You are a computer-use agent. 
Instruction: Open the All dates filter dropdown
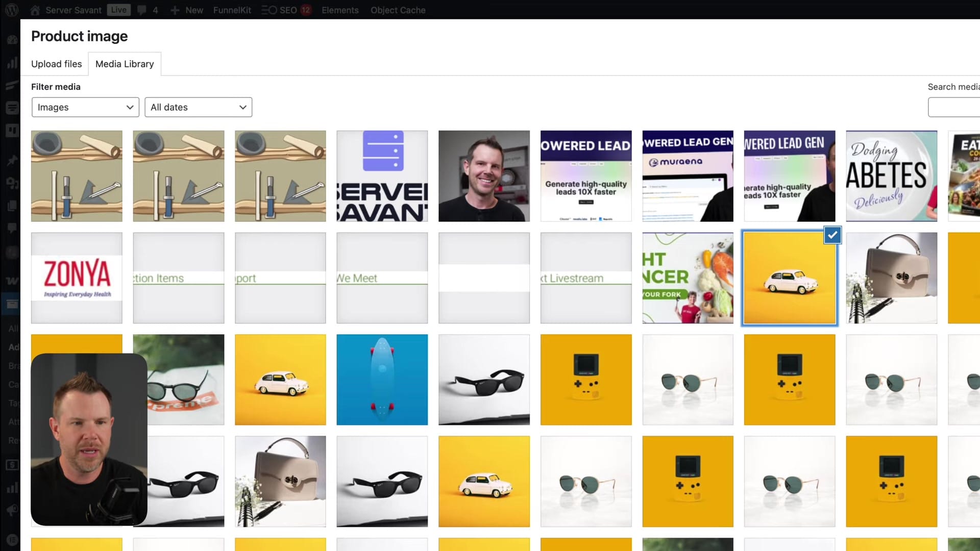point(199,107)
